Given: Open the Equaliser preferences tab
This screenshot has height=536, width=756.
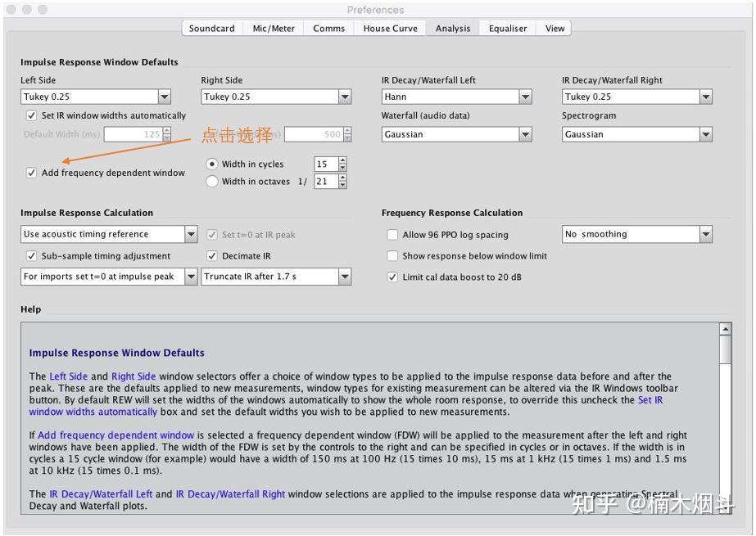Looking at the screenshot, I should 508,29.
